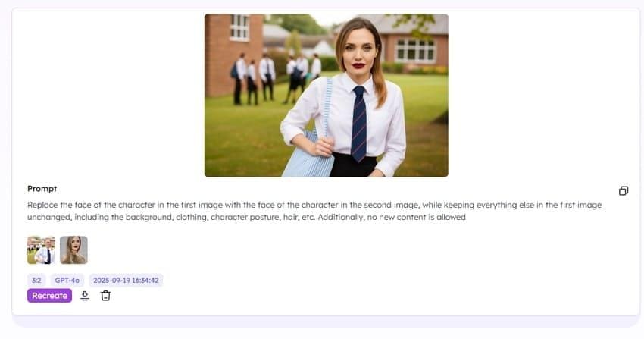Open the first reference image thumbnail

coord(41,250)
